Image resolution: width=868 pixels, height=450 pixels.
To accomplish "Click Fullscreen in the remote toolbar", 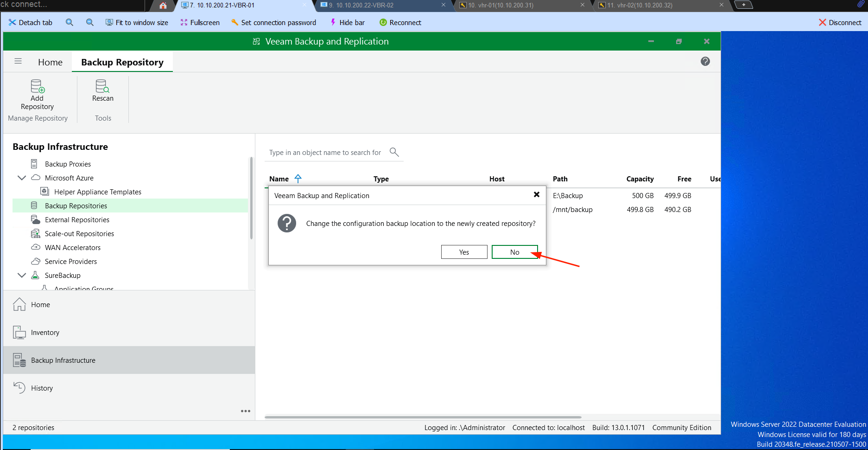I will [x=200, y=22].
